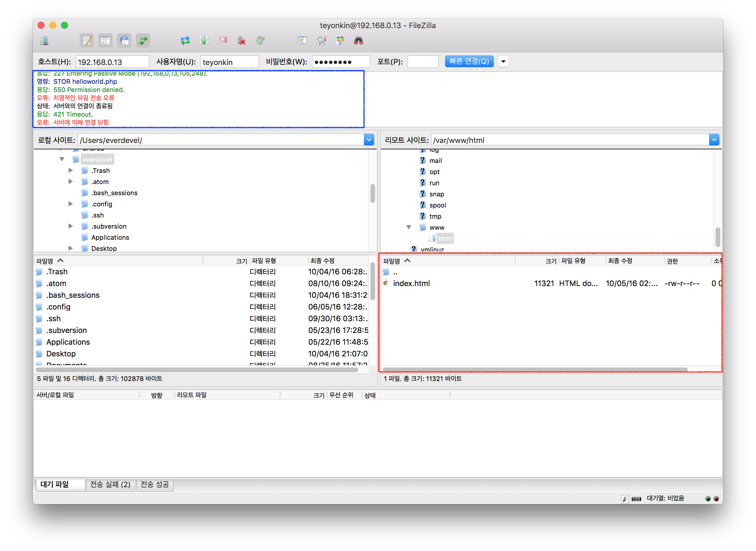Expand the .config folder in tree
The width and height of the screenshot is (756, 551).
tap(70, 204)
